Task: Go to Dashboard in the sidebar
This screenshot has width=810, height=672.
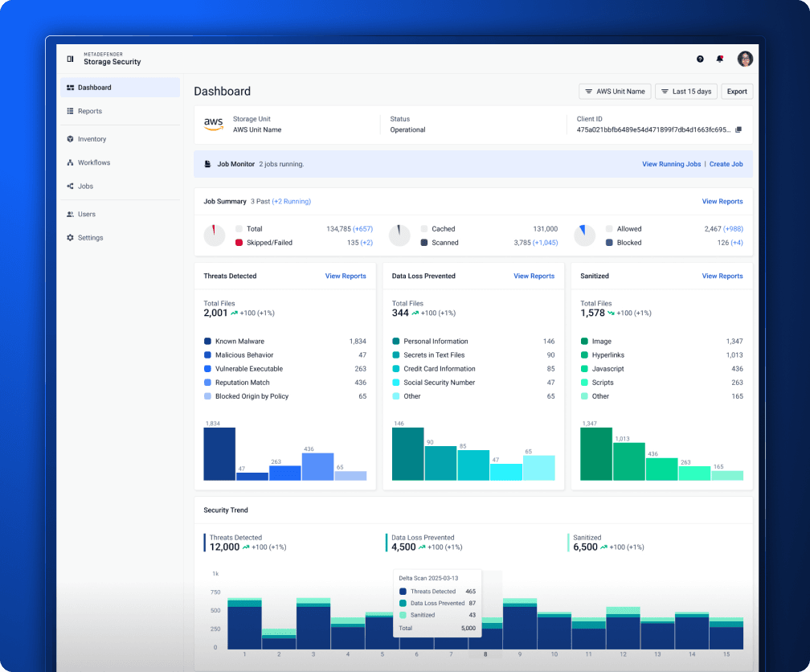Action: coord(120,88)
